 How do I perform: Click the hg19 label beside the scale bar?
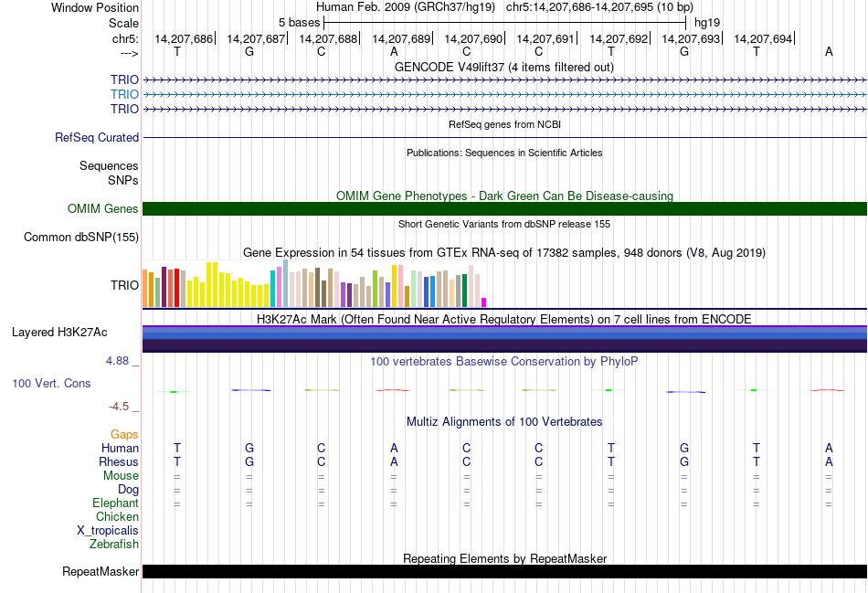tap(707, 23)
